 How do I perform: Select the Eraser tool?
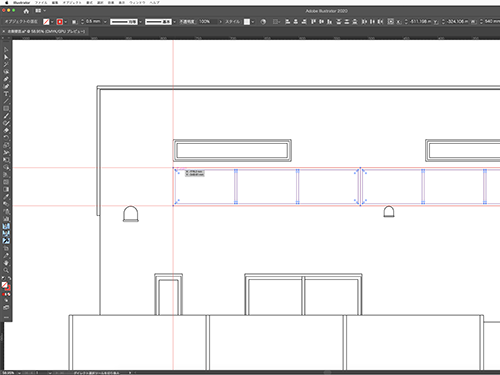[x=6, y=131]
